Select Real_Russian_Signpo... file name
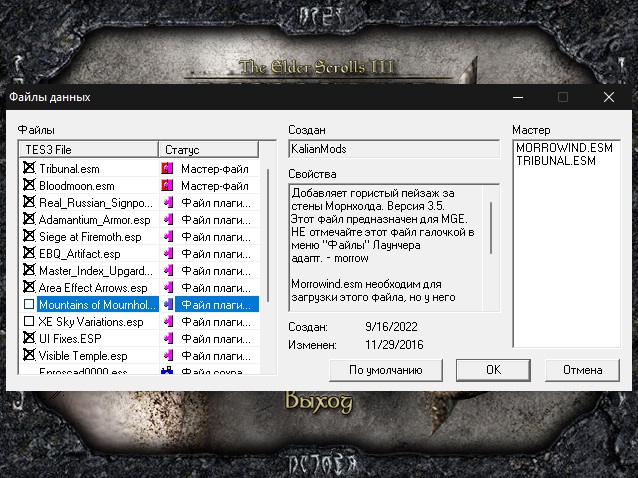The image size is (638, 478). (x=96, y=203)
